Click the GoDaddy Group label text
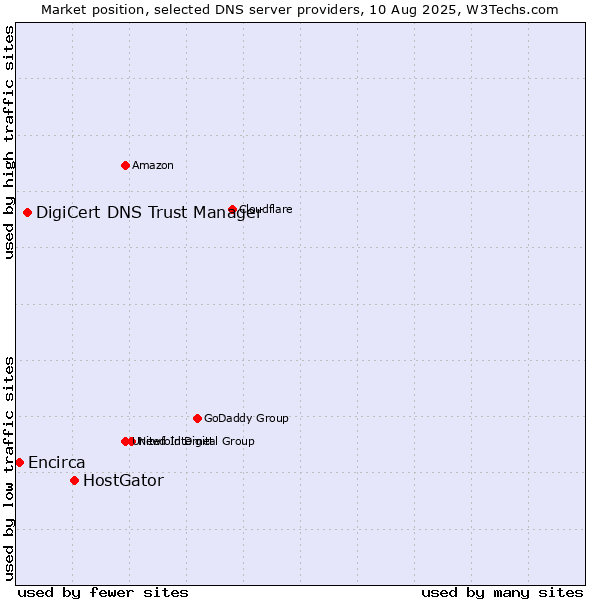The height and width of the screenshot is (600, 600). 246,419
